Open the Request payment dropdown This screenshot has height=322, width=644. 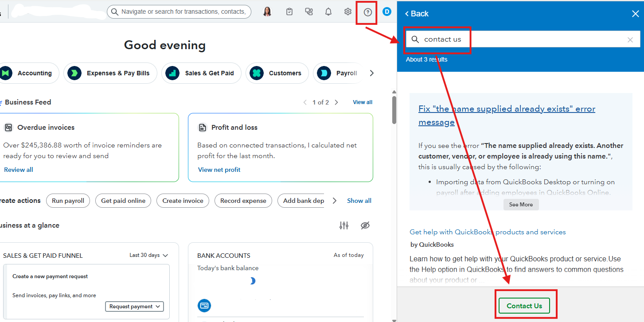pos(134,306)
